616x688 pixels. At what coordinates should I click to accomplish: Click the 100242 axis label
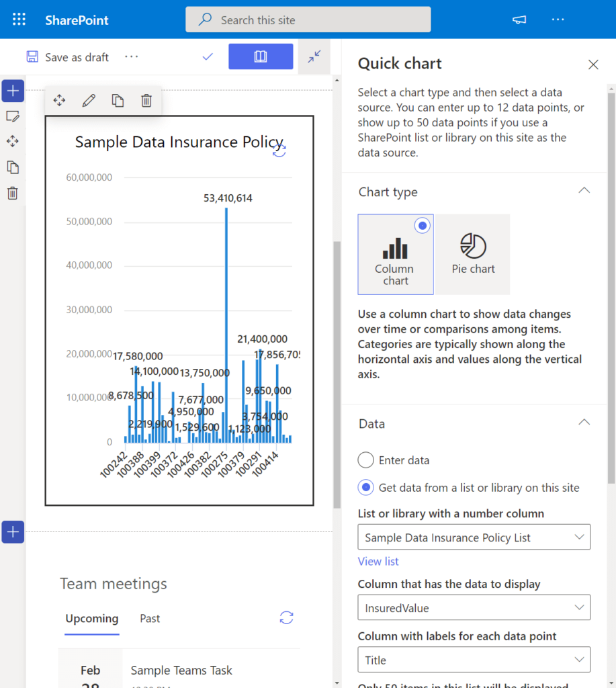(x=114, y=464)
